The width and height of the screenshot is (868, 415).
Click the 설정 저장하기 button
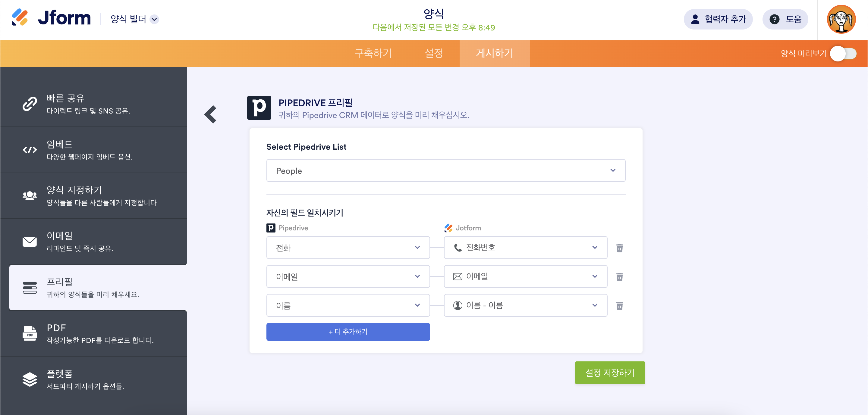coord(609,373)
